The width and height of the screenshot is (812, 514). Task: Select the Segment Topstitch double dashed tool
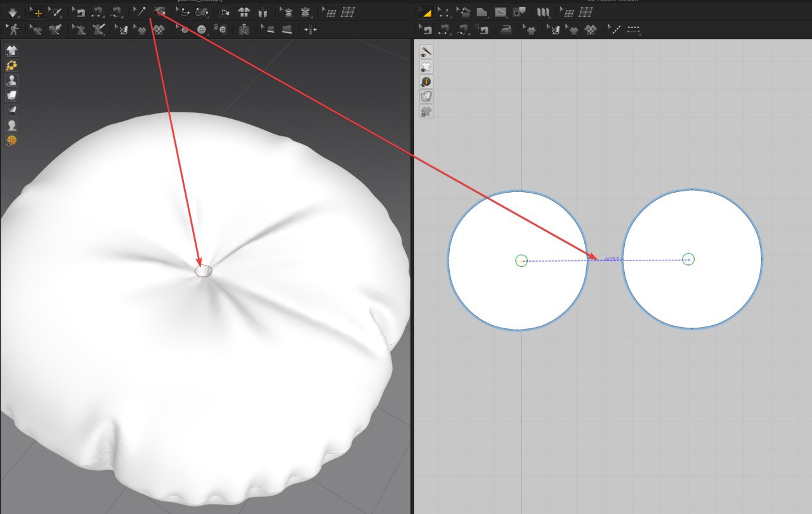(633, 29)
